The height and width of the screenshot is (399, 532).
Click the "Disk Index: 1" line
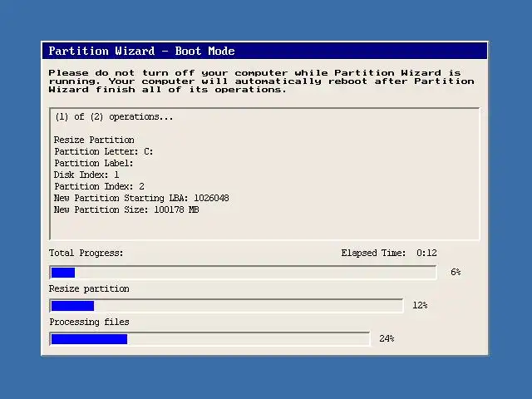pos(86,175)
